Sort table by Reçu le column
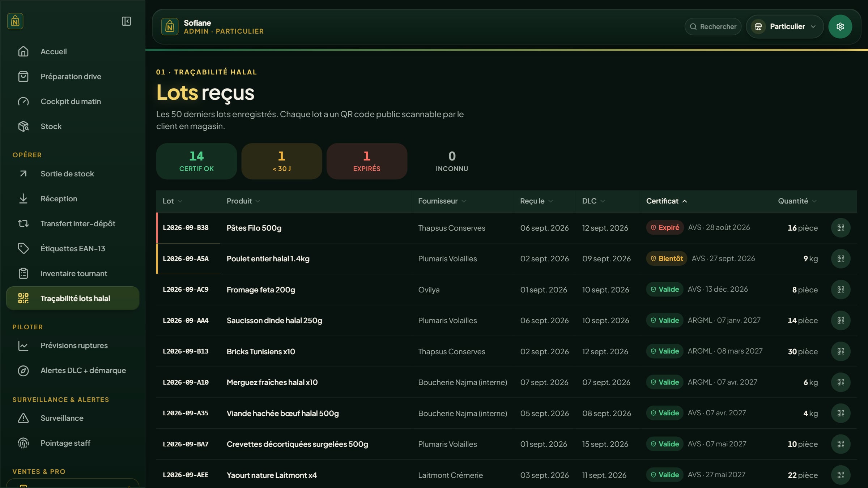This screenshot has height=488, width=868. click(x=536, y=201)
